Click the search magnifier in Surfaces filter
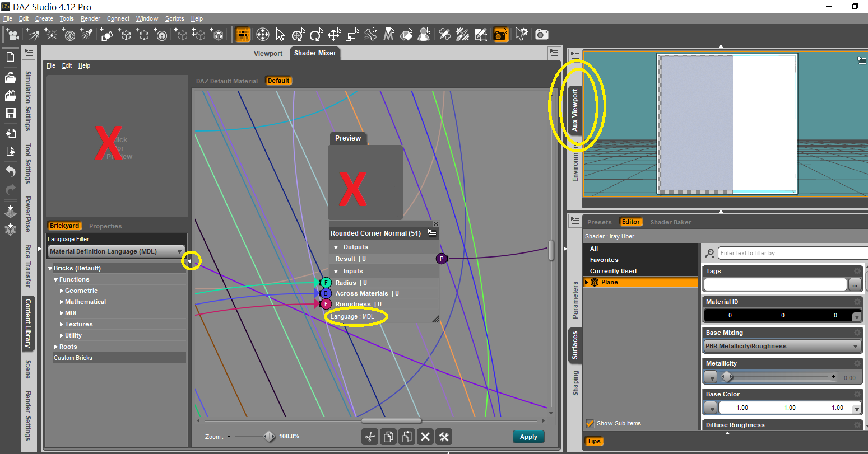868x454 pixels. (x=709, y=254)
